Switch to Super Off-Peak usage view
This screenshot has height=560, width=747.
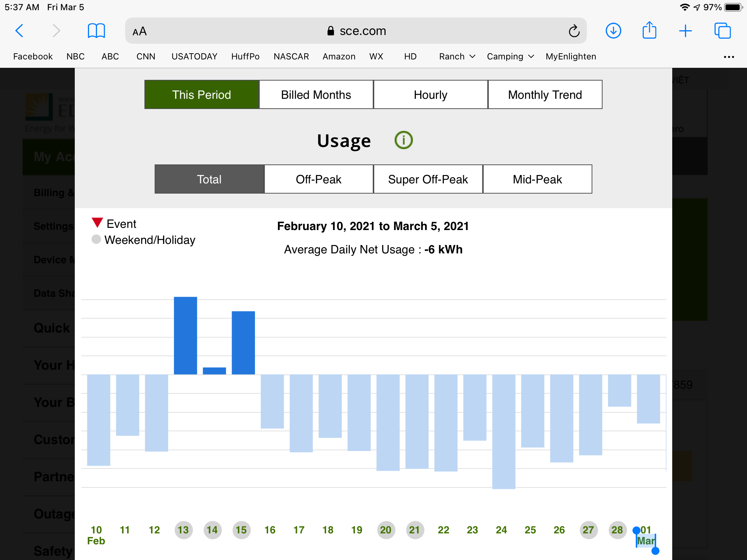pos(428,179)
